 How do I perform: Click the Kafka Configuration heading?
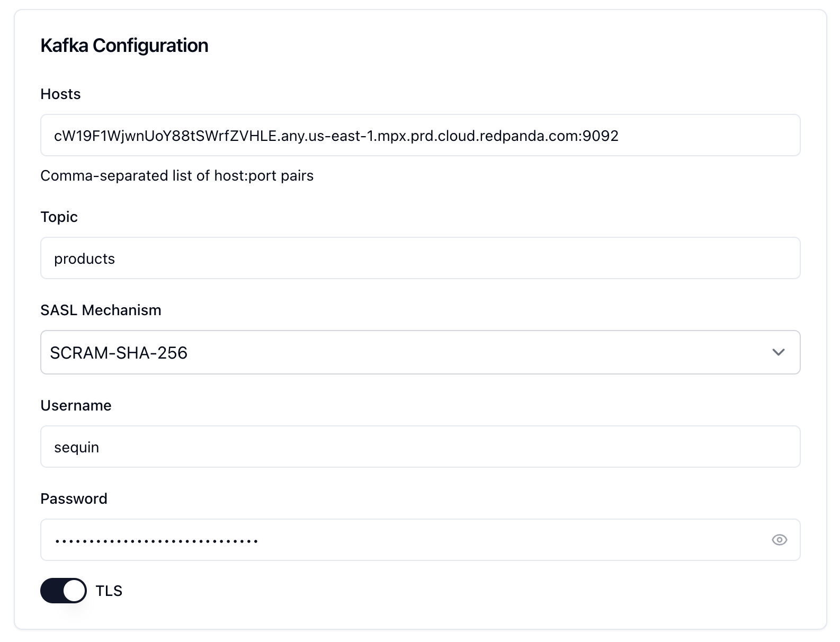click(124, 46)
